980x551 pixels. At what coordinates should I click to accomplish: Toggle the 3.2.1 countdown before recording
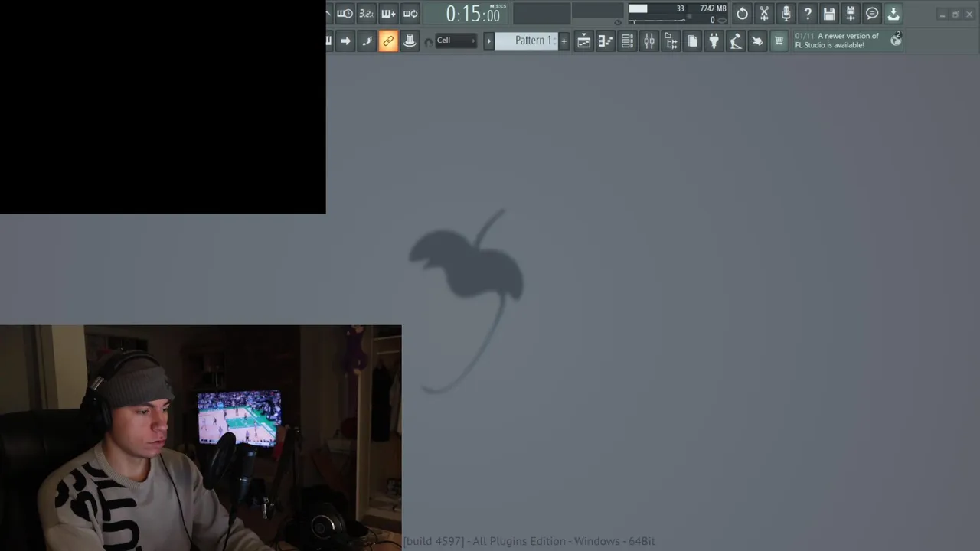click(x=367, y=14)
